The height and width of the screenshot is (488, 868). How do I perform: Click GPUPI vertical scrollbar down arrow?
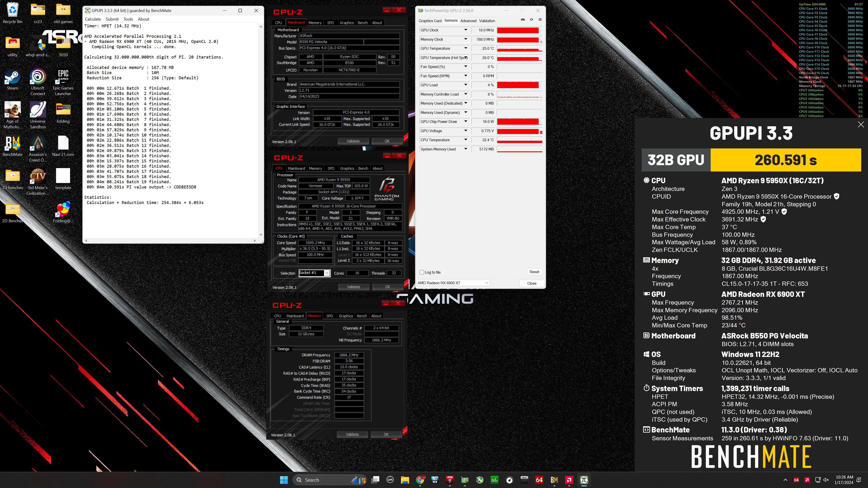[x=260, y=235]
